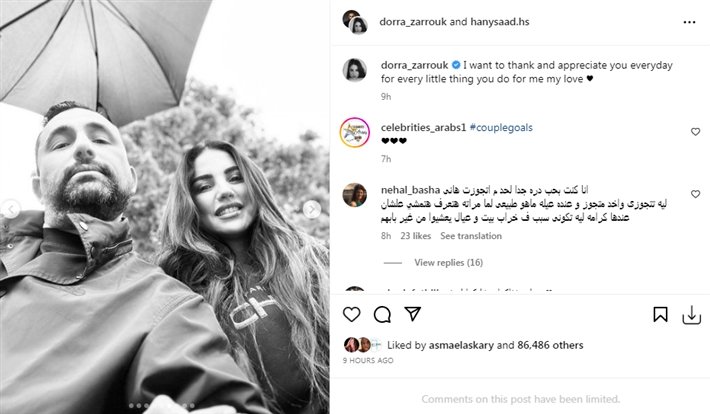Expand View replies (16)
The width and height of the screenshot is (710, 414).
[x=448, y=263]
